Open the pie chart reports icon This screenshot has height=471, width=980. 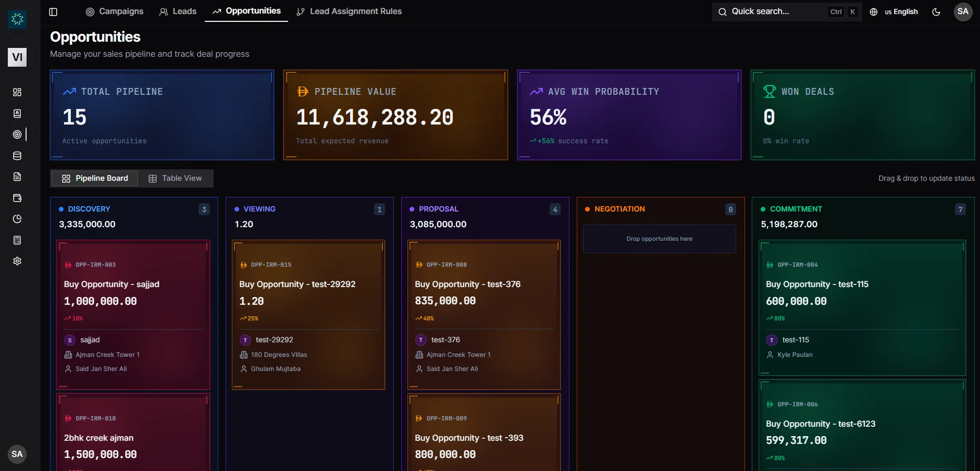(17, 219)
